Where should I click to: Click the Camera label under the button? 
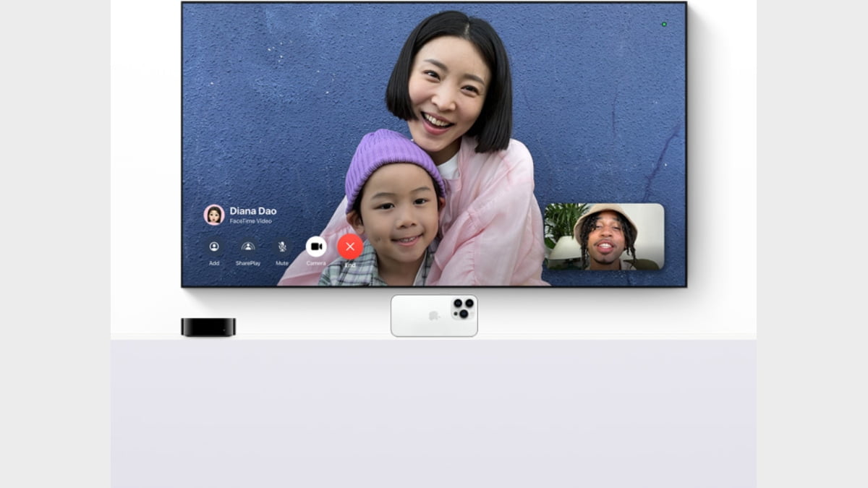(317, 262)
